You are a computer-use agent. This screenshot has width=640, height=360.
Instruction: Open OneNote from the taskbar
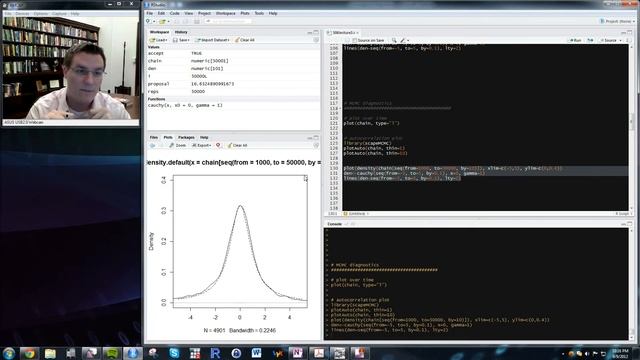coord(298,353)
